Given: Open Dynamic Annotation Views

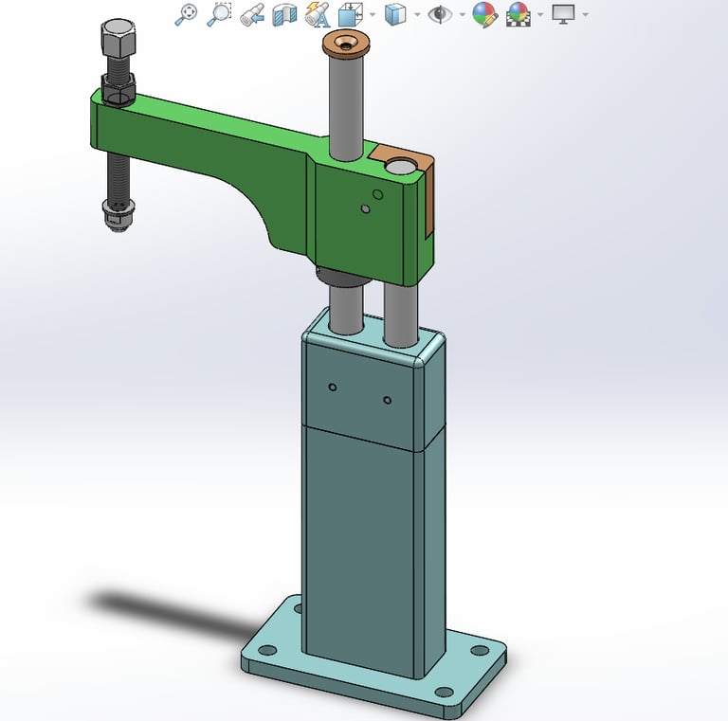Looking at the screenshot, I should pos(318,15).
